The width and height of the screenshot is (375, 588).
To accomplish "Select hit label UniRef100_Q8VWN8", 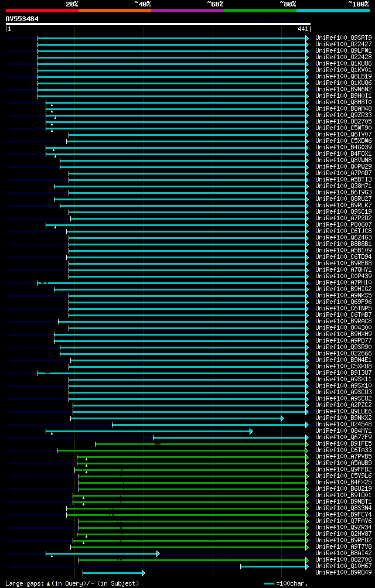I will point(343,160).
